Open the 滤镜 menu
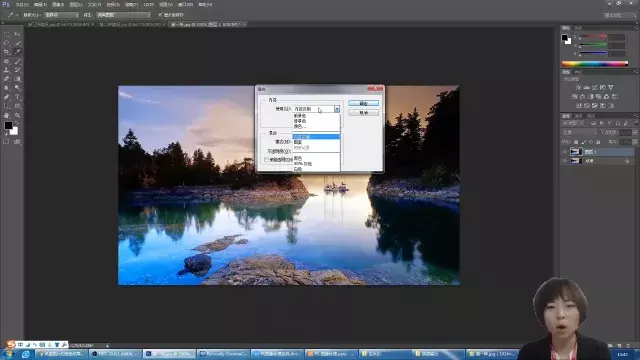Image resolution: width=640 pixels, height=360 pixels. (131, 4)
